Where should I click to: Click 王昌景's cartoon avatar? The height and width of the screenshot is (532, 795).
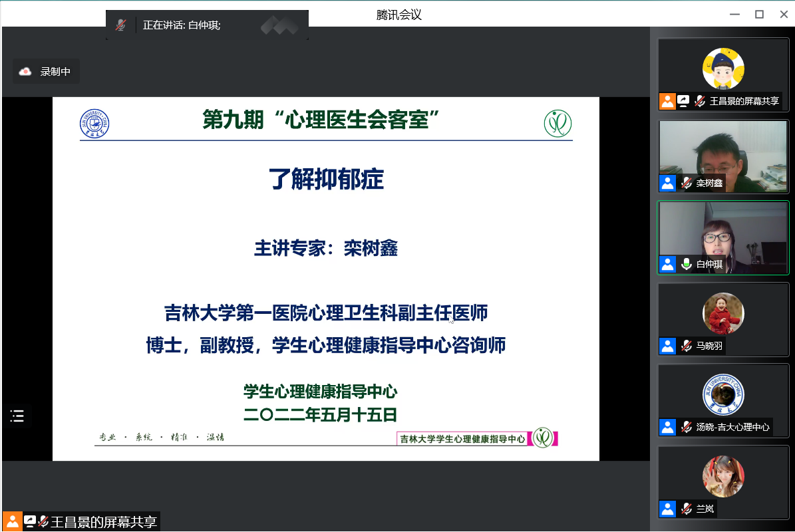coord(723,68)
